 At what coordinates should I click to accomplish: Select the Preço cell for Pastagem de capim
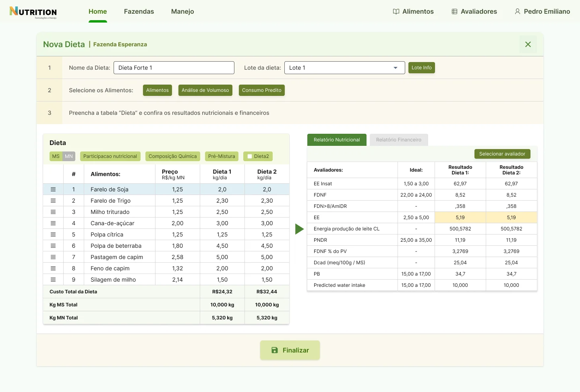(x=178, y=257)
